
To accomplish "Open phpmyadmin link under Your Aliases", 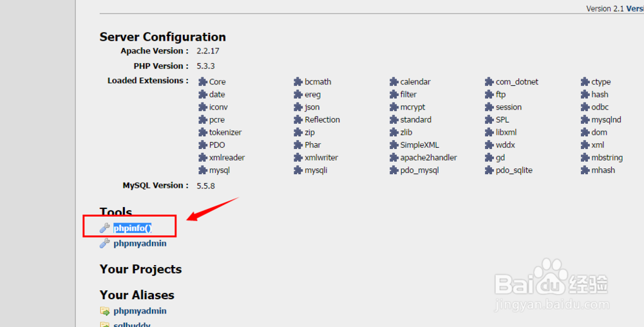I will pyautogui.click(x=140, y=311).
